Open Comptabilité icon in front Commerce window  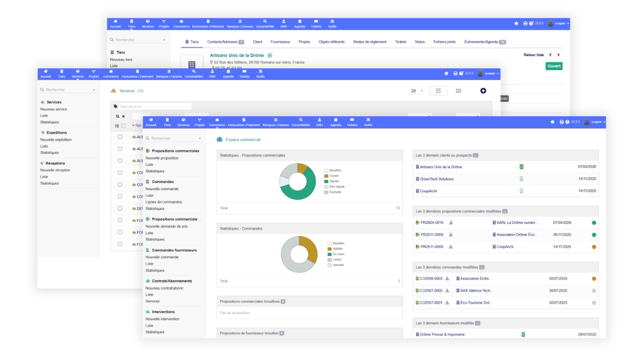coord(301,120)
